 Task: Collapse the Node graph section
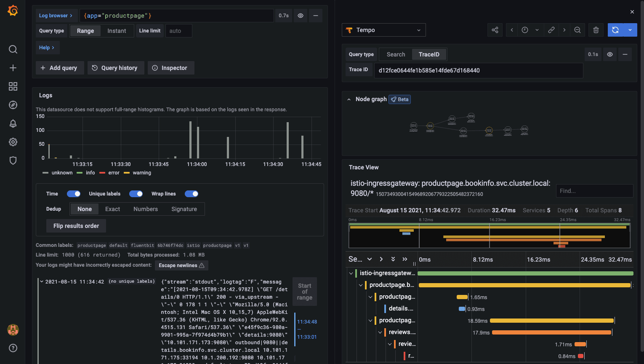point(349,99)
